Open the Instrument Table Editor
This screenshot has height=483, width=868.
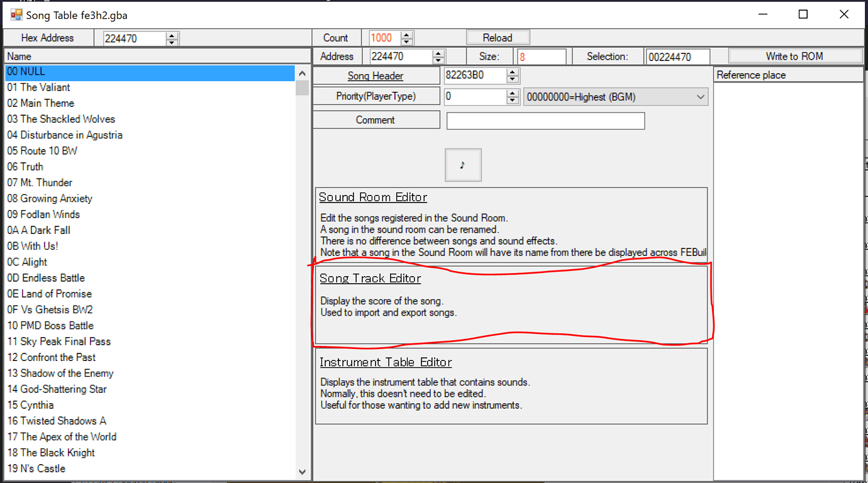click(386, 362)
